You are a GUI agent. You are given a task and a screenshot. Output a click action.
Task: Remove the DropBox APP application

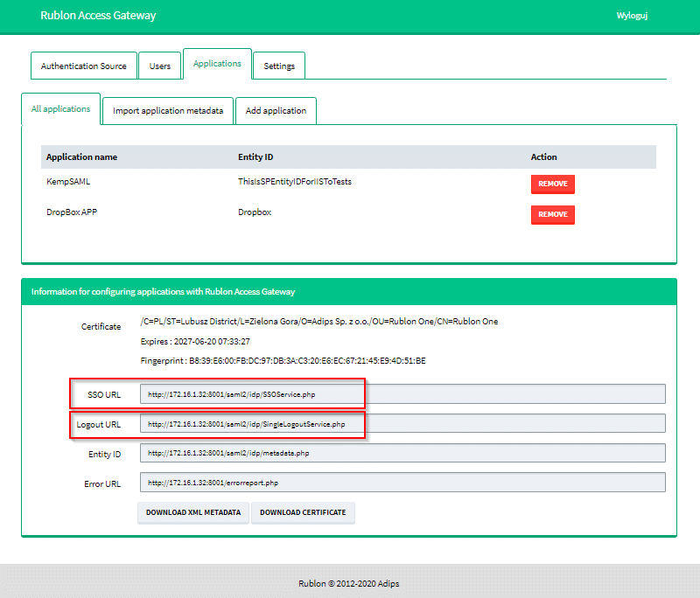pos(552,214)
